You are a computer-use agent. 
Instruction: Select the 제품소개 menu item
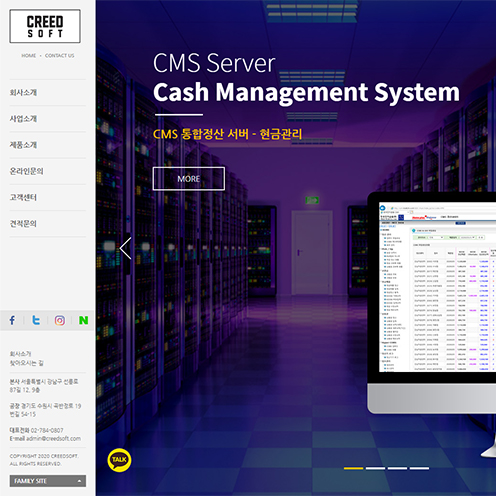(x=23, y=145)
